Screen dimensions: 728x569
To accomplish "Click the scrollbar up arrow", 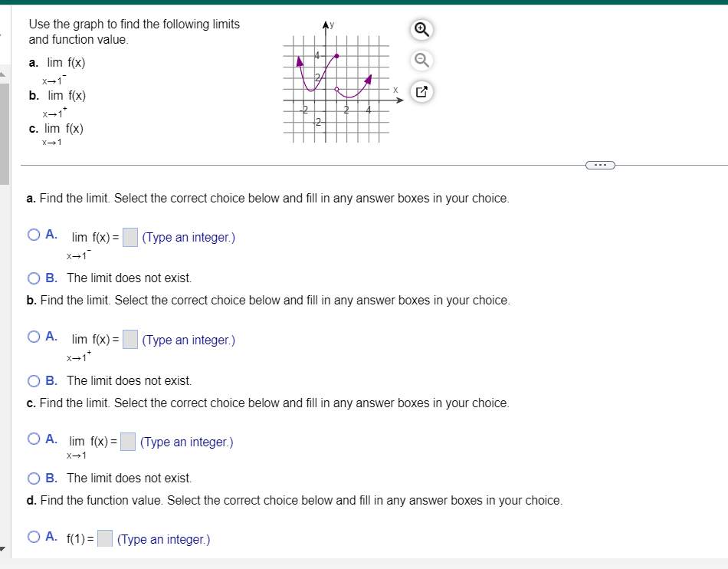I will tap(3, 74).
